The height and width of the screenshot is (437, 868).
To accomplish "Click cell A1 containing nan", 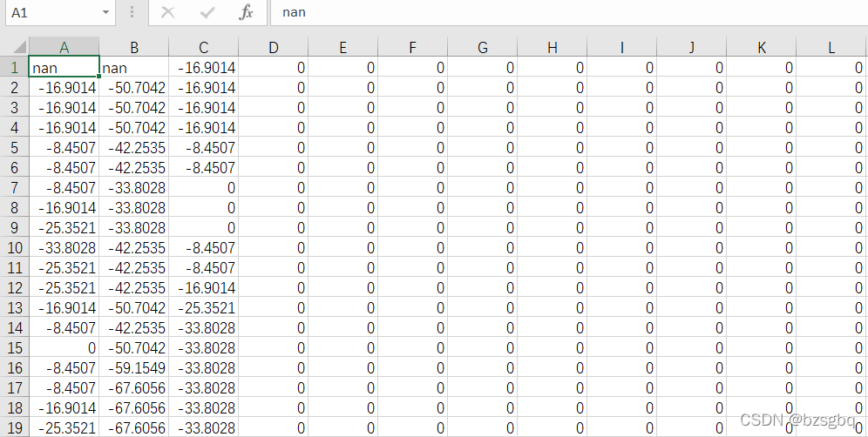I will pos(64,67).
